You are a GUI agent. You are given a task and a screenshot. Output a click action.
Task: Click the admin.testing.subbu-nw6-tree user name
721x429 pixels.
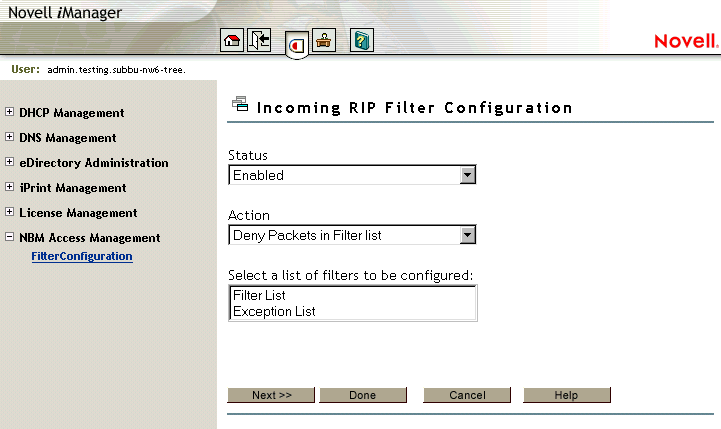116,70
